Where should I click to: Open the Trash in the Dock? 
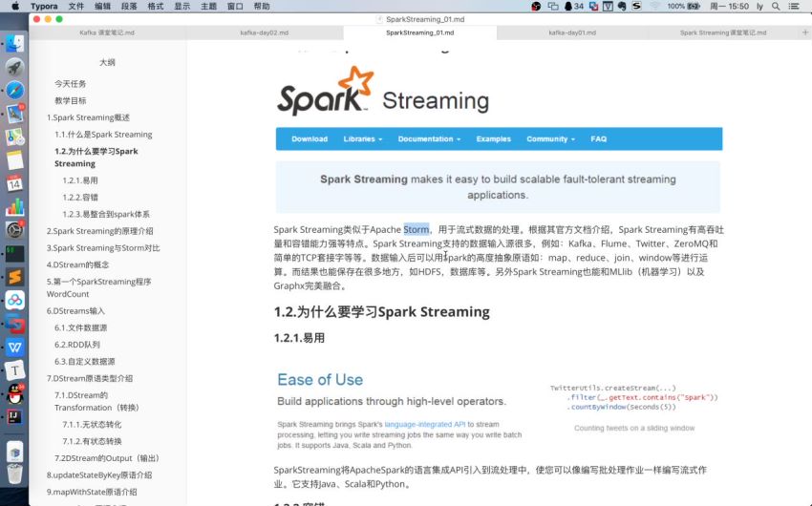coord(14,474)
